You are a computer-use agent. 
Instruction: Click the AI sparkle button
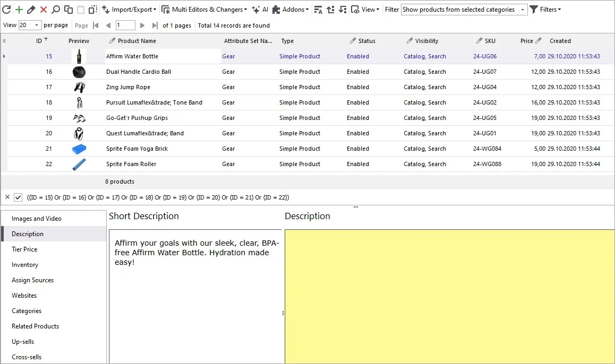[260, 10]
